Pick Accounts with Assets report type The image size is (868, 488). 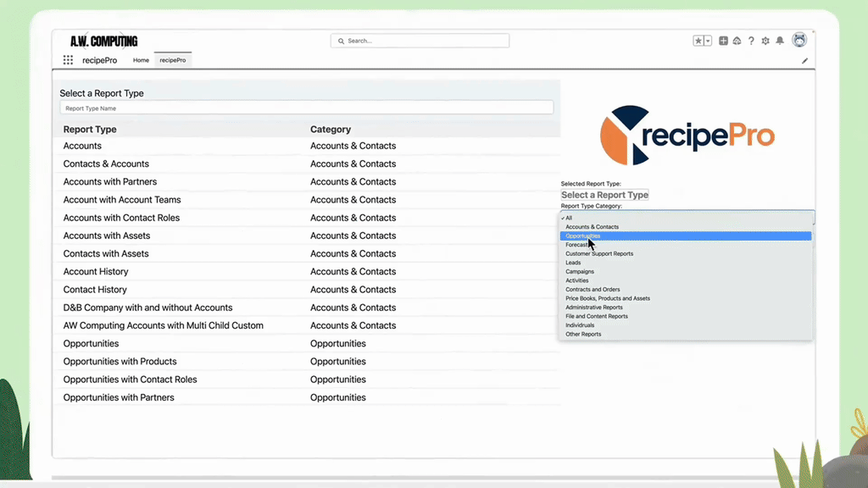pos(308,236)
